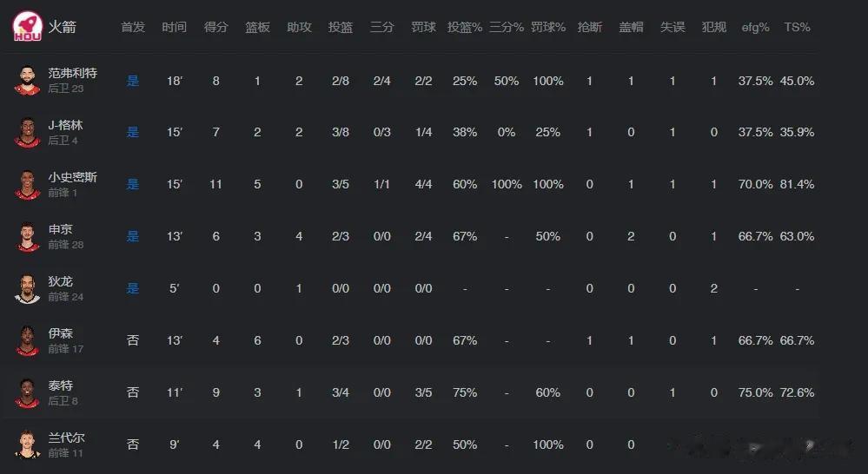Image resolution: width=868 pixels, height=474 pixels.
Task: Open 泰特 player headshot
Action: pyautogui.click(x=27, y=392)
